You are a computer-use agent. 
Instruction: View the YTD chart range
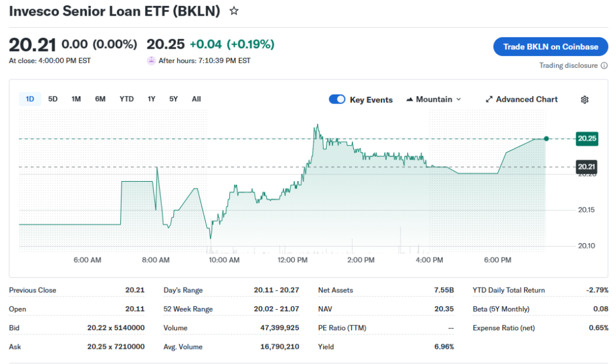(x=126, y=99)
